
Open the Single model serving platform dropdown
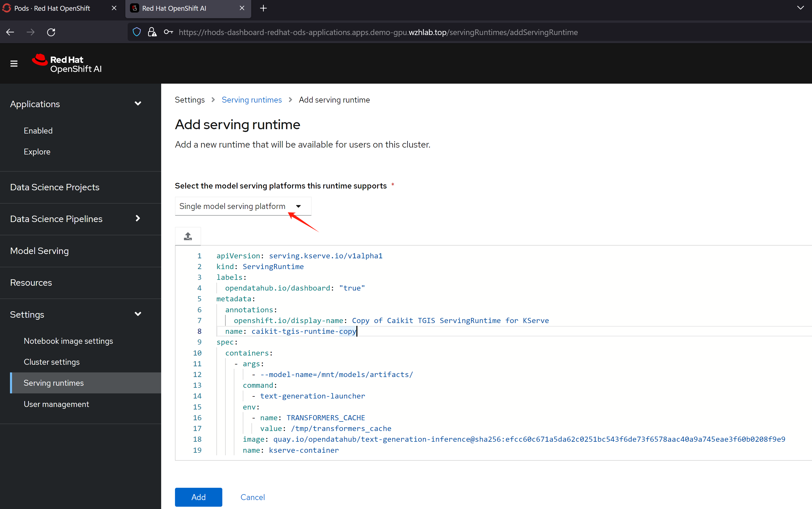pos(242,206)
